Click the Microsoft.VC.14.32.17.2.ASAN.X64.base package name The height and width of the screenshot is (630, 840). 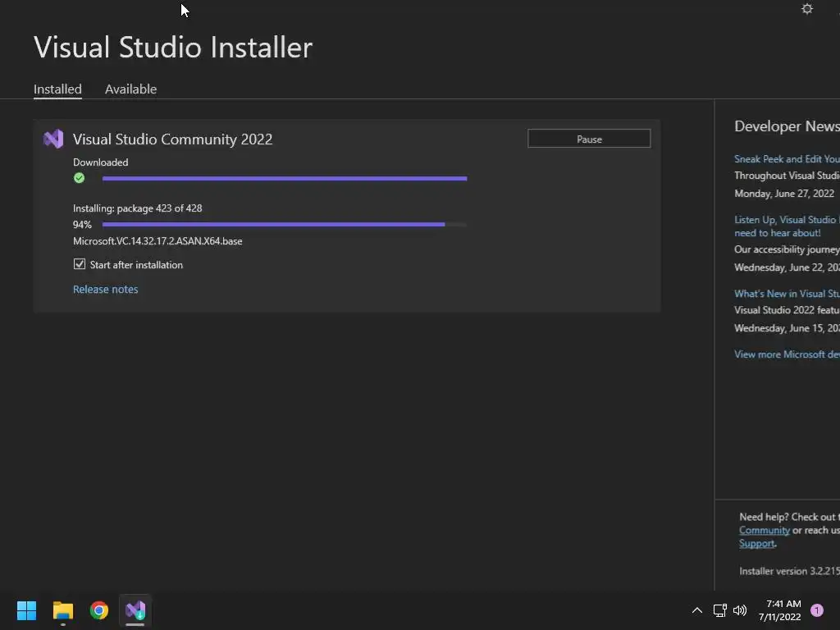pyautogui.click(x=157, y=241)
